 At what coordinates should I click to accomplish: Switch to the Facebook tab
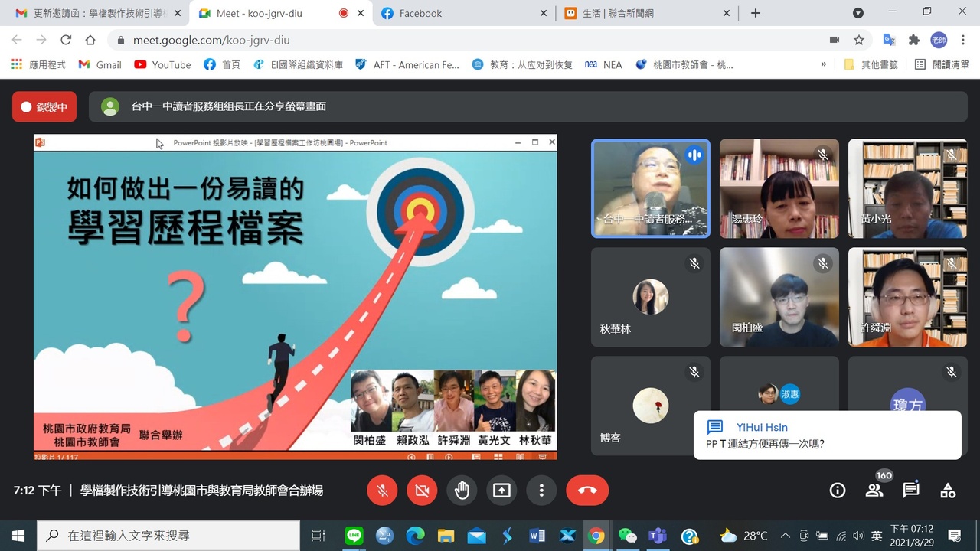pyautogui.click(x=463, y=13)
